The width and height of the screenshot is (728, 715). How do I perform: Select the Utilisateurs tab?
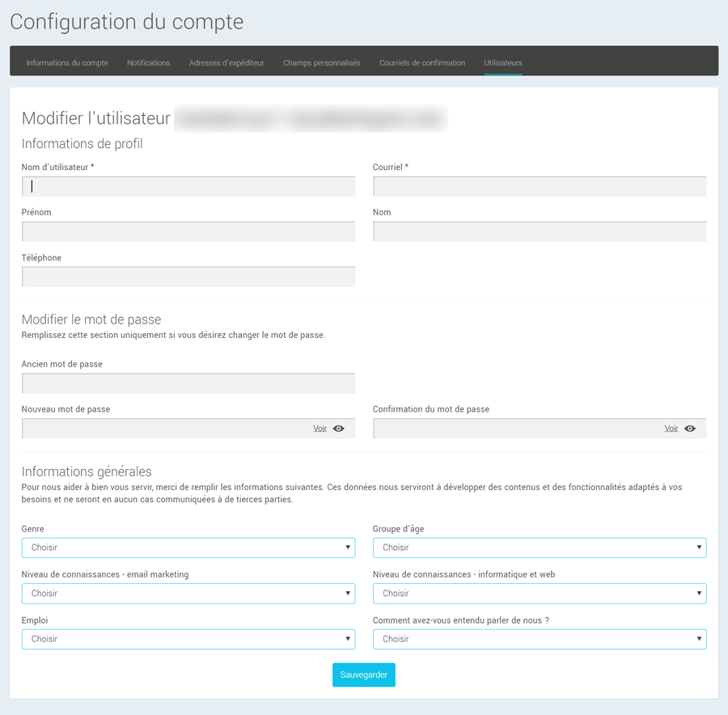(502, 62)
